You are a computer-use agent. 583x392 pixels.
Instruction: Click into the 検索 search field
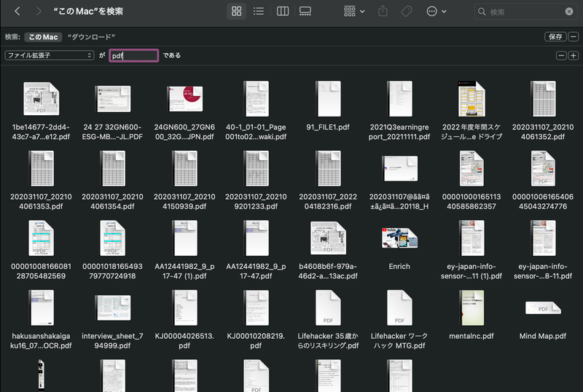click(x=524, y=12)
